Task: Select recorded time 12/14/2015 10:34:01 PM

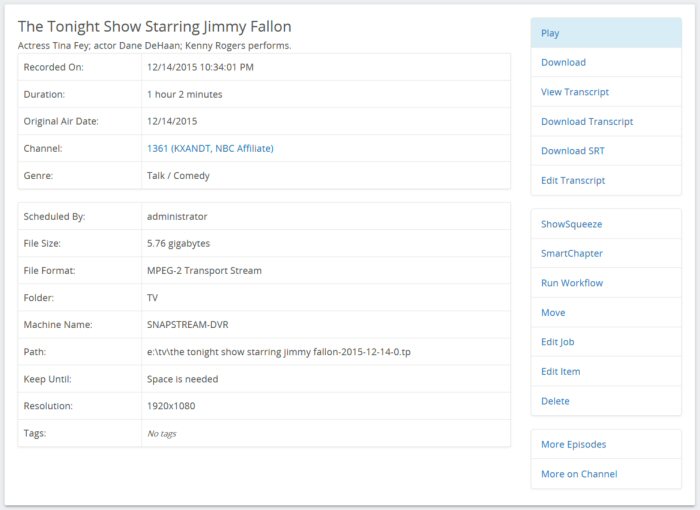Action: point(200,67)
